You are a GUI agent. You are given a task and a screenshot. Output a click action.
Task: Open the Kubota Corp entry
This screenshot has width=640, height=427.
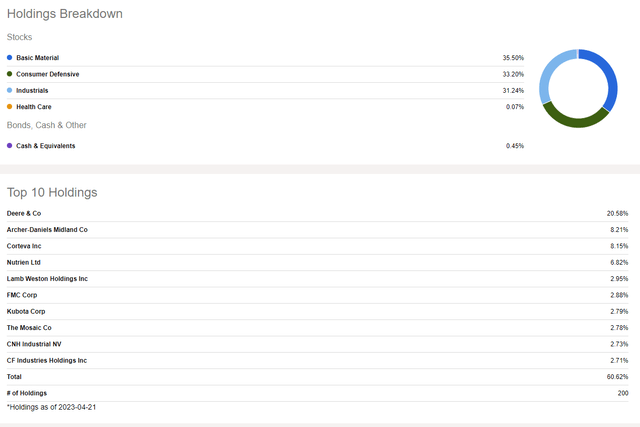(x=26, y=311)
